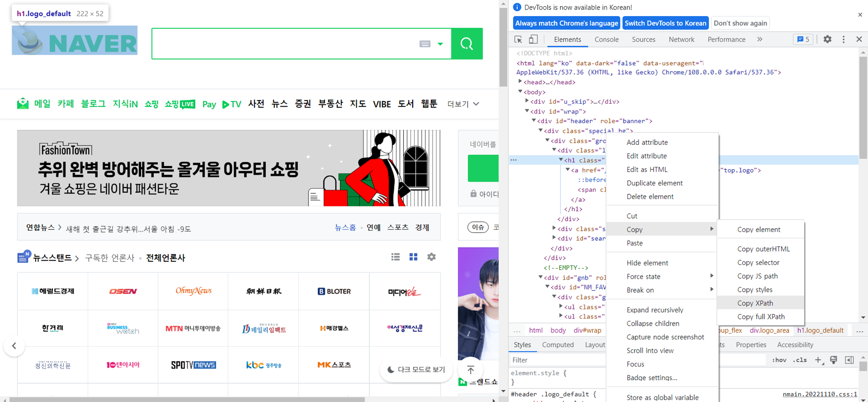Screen dimensions: 868x402
Task: Collapse the div id header node
Action: [x=534, y=121]
